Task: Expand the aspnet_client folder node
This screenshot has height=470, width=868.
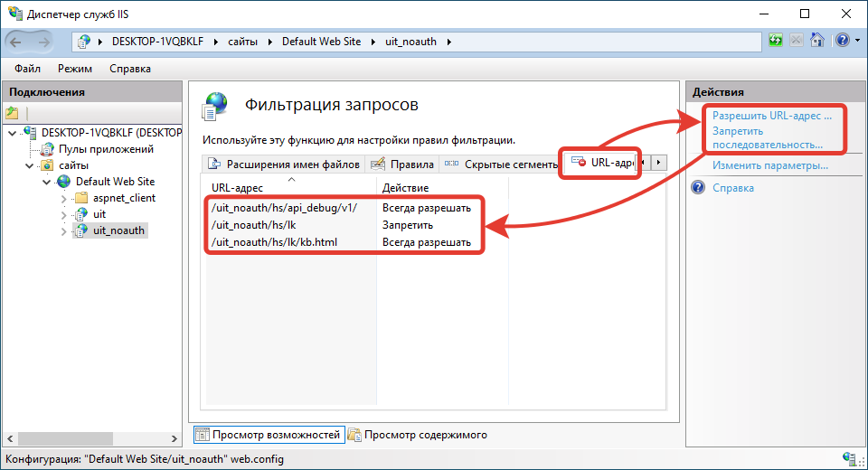Action: point(63,198)
